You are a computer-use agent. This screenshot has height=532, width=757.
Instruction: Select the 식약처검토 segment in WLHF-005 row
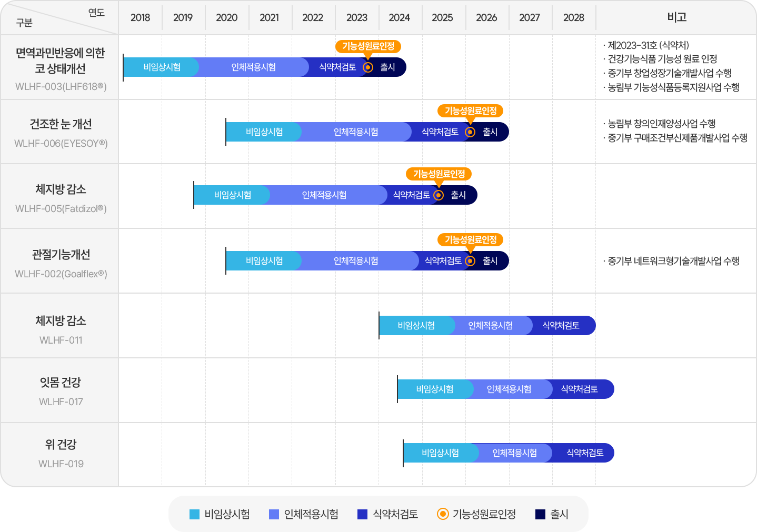coord(411,195)
